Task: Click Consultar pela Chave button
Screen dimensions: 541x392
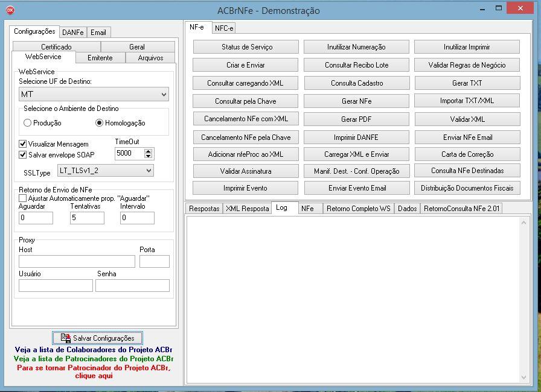Action: (x=246, y=101)
